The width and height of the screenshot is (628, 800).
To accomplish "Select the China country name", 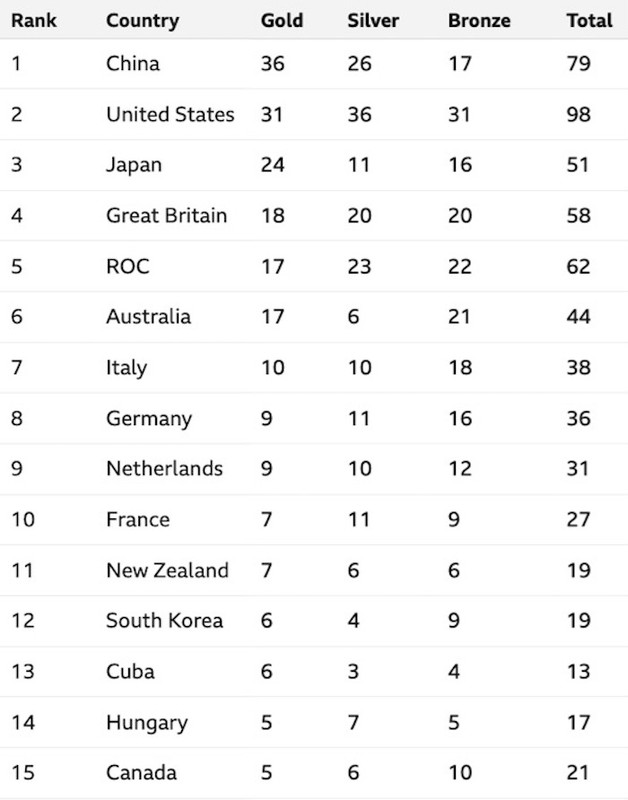I will (133, 63).
